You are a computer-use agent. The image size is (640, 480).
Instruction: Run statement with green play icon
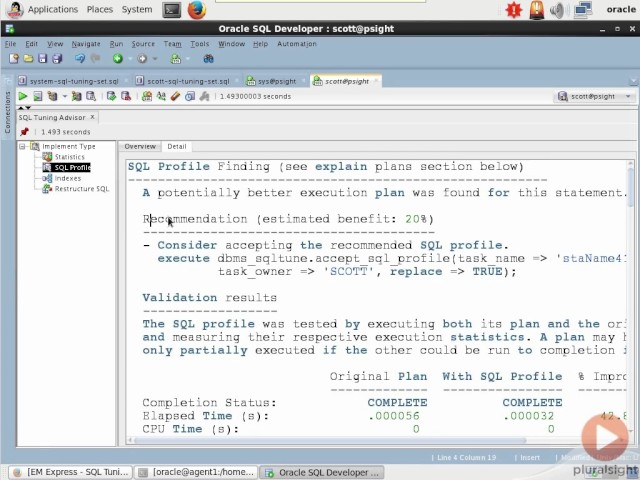coord(23,96)
